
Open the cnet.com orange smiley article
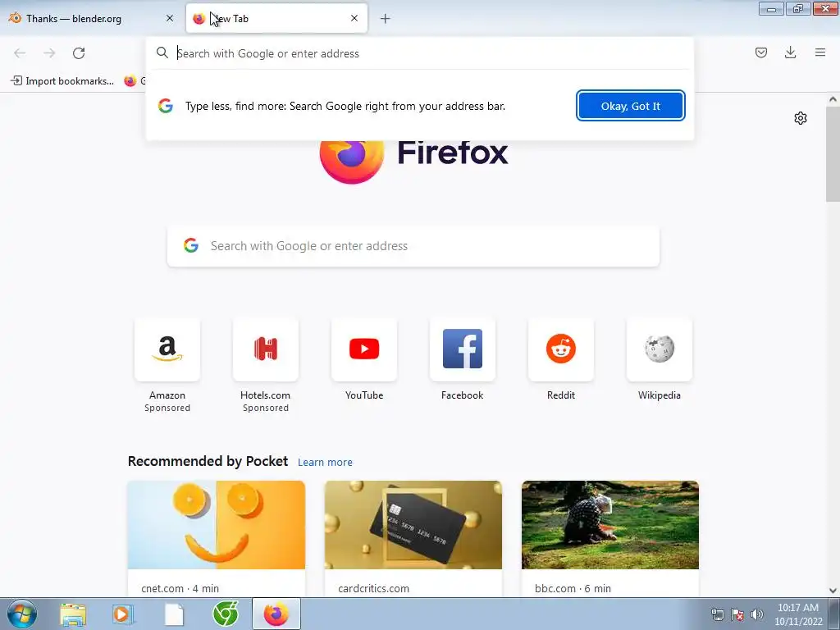[217, 538]
